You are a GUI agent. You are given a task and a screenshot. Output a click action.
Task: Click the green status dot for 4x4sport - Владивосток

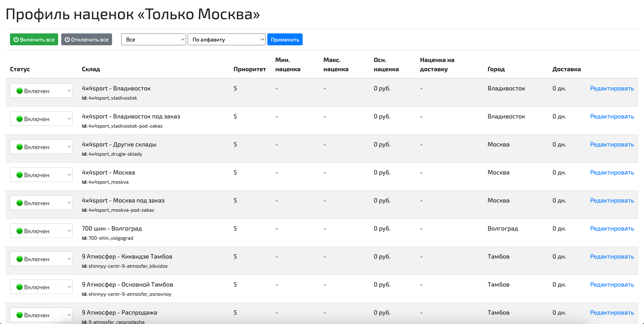(20, 90)
